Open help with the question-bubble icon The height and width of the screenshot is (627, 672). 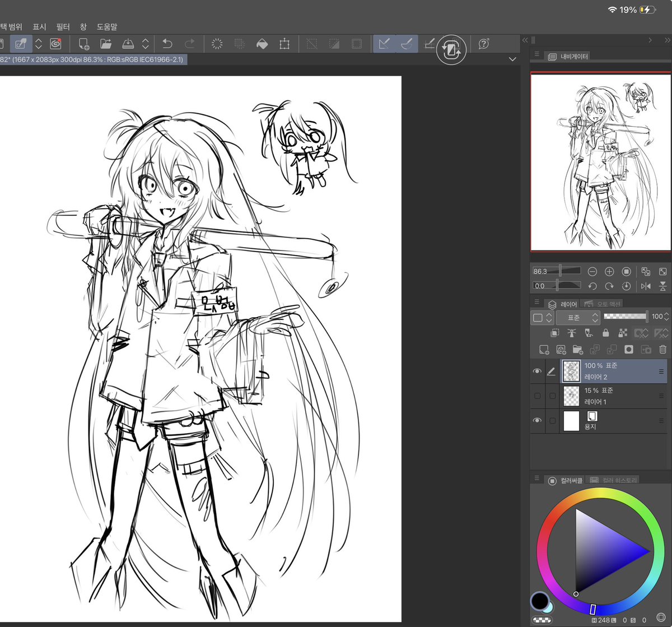484,44
